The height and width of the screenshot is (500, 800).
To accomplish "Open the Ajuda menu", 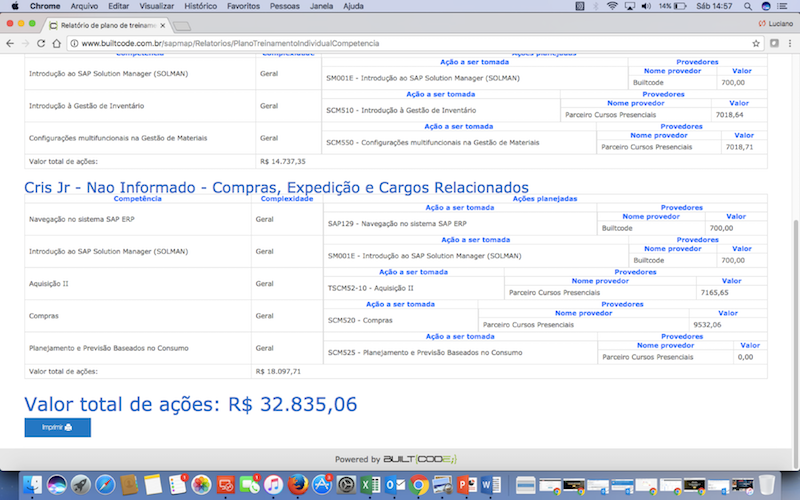I will (x=353, y=6).
